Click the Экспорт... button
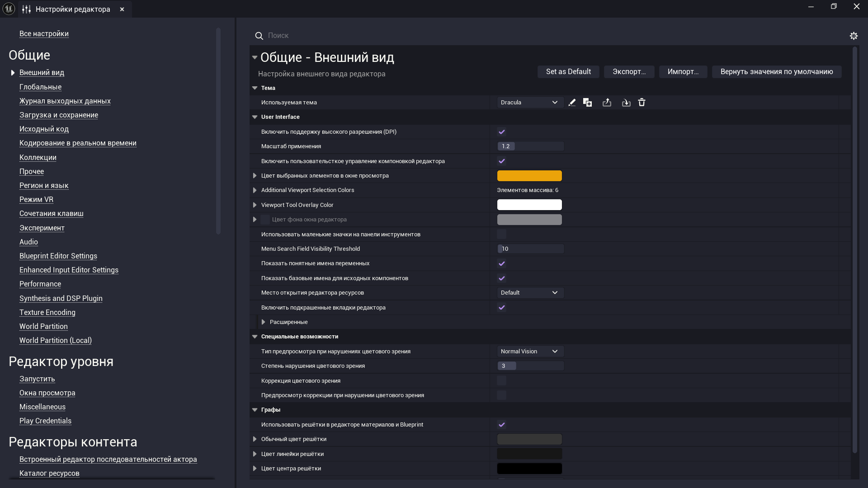 coord(629,72)
